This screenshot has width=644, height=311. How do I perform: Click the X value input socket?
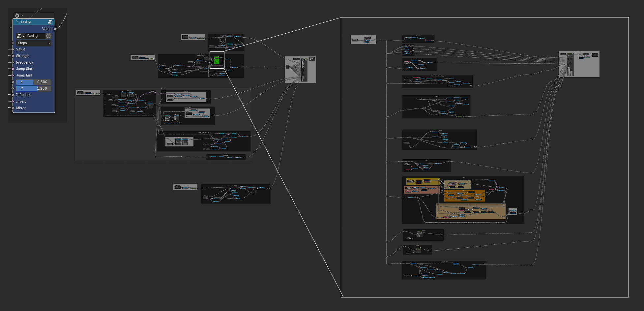coord(13,82)
